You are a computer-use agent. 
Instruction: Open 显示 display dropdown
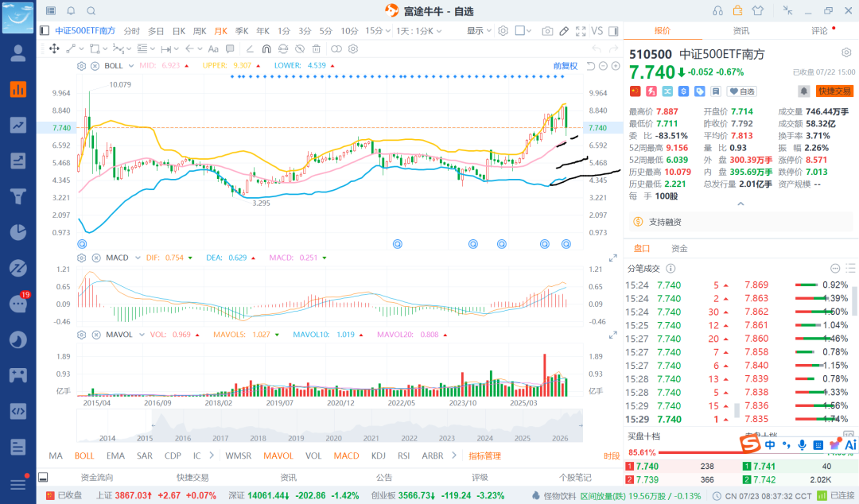[480, 31]
